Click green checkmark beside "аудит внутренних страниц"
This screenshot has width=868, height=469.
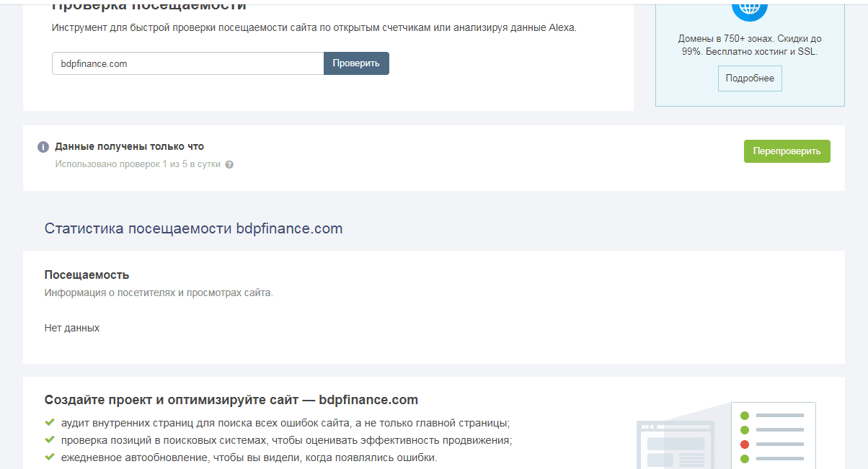click(x=50, y=423)
